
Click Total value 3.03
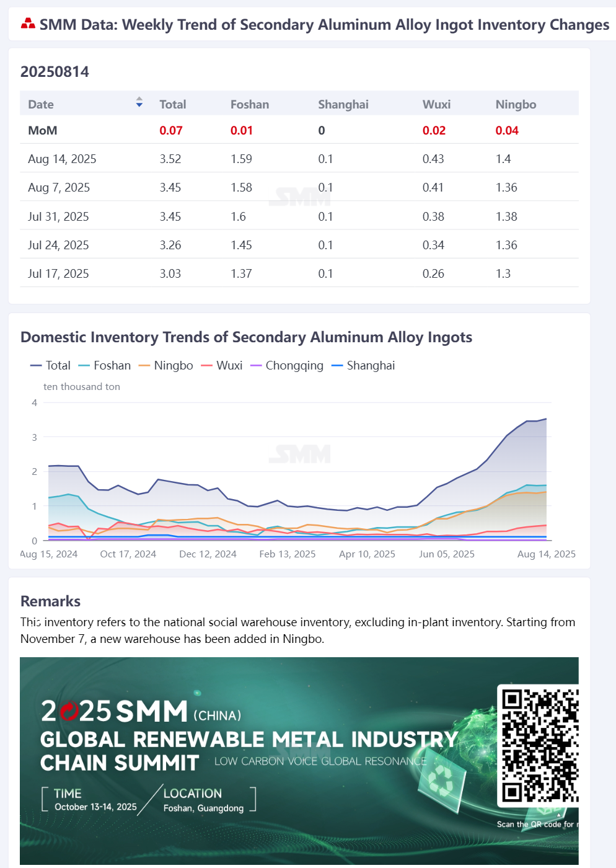point(170,273)
